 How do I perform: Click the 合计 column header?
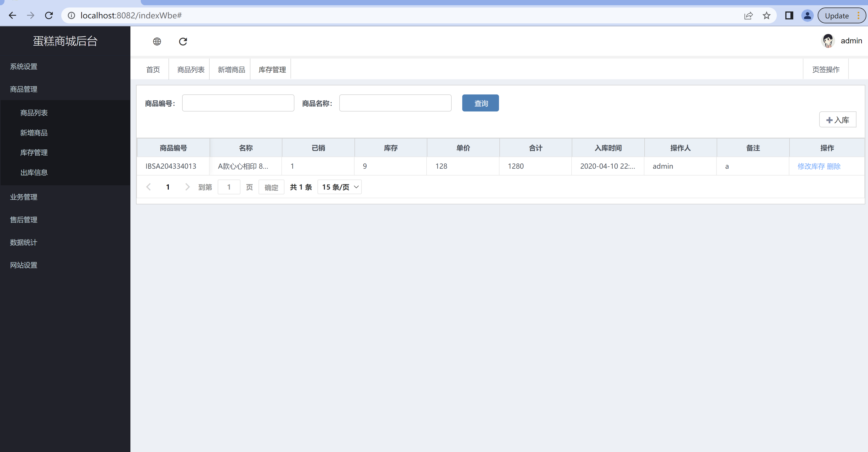535,148
